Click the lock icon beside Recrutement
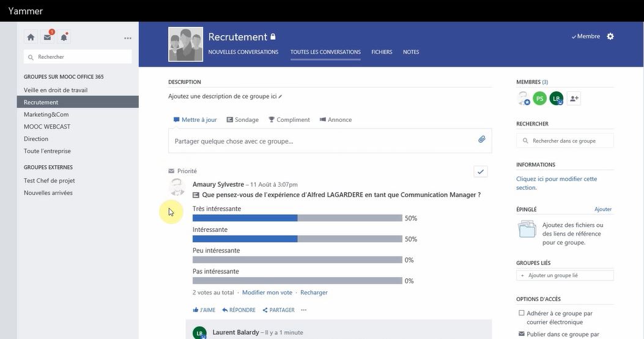This screenshot has height=339, width=644. coord(273,37)
